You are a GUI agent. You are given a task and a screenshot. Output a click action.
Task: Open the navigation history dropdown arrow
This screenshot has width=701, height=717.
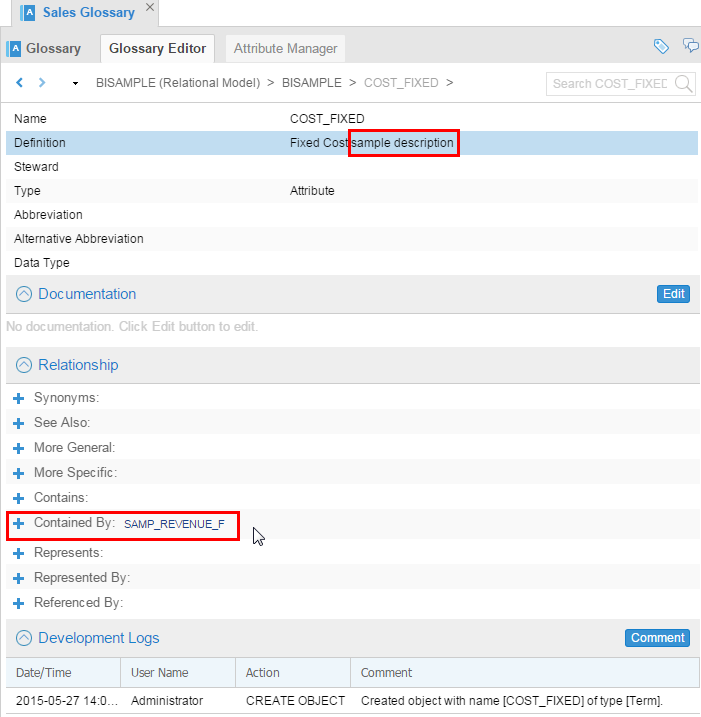point(75,83)
